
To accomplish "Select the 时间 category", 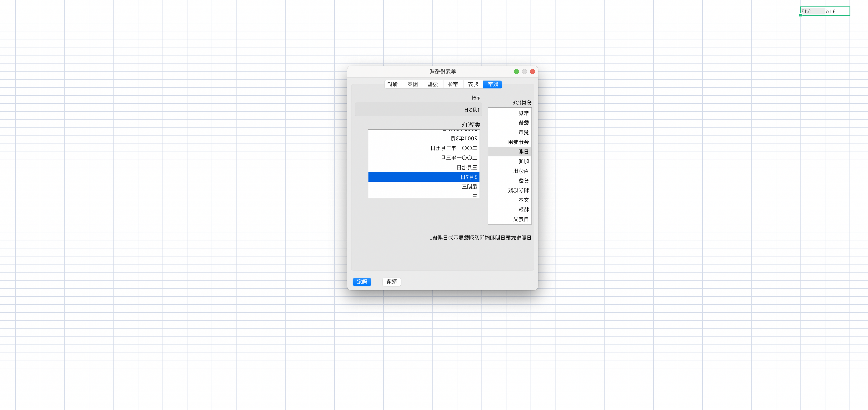I will click(510, 161).
